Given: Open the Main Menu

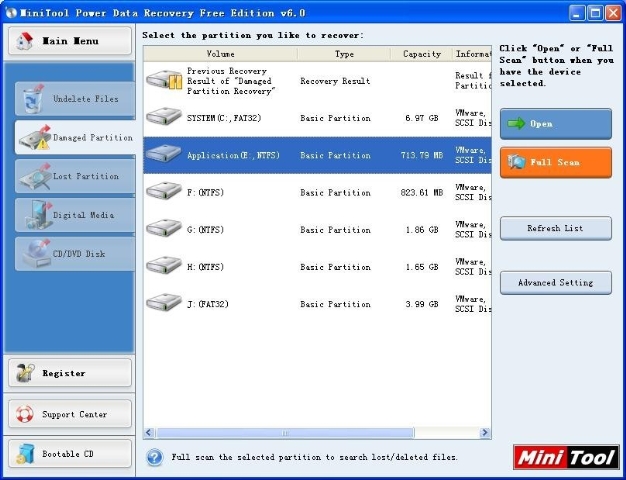Looking at the screenshot, I should (68, 41).
